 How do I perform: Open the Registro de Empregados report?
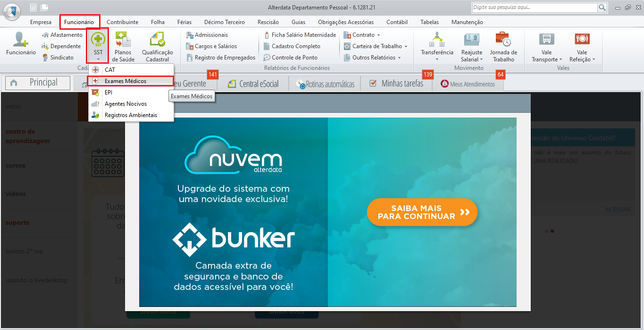[x=220, y=58]
